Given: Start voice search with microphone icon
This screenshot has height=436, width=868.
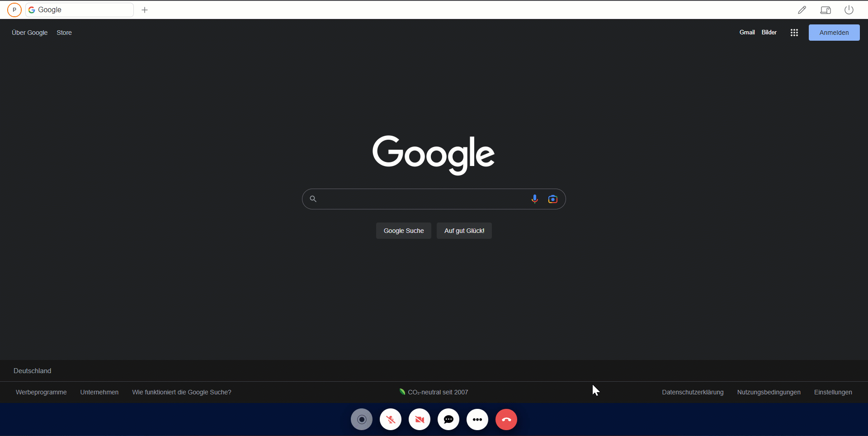Looking at the screenshot, I should pyautogui.click(x=535, y=199).
